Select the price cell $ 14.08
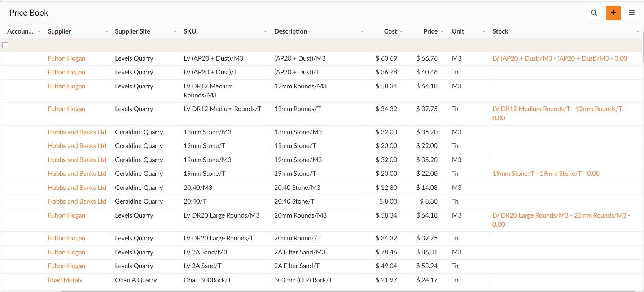Screen dimensions: 644x292 pos(427,188)
